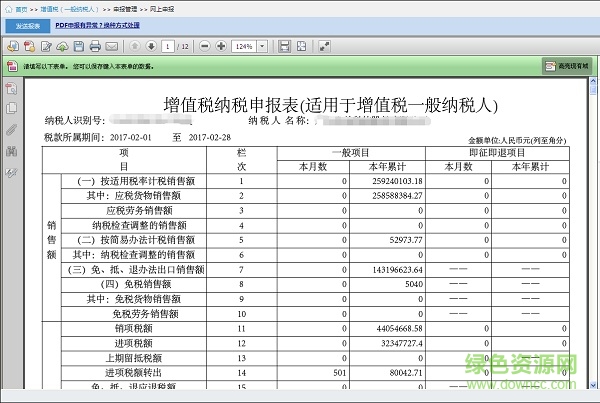
Task: Click the value 52973.77 in row 5
Action: 406,240
